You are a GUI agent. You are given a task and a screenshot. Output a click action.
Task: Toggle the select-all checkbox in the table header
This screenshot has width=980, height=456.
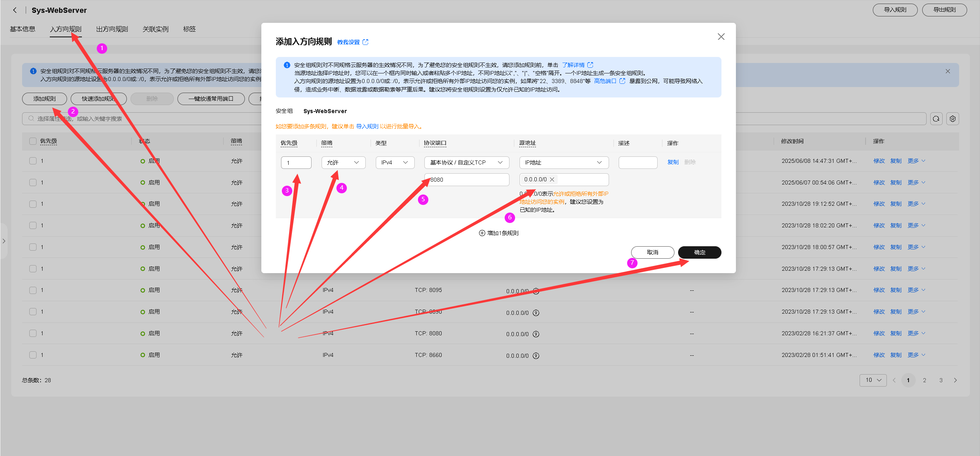[33, 141]
